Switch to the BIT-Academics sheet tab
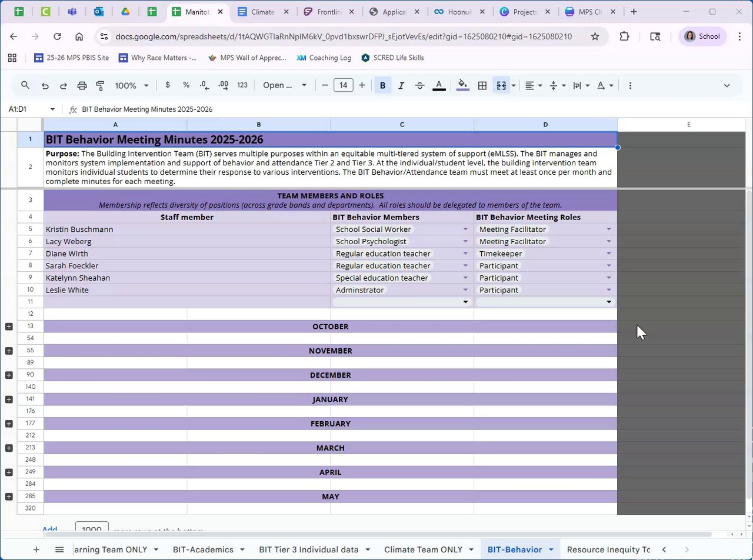Screen dimensions: 753x560 coord(203,549)
